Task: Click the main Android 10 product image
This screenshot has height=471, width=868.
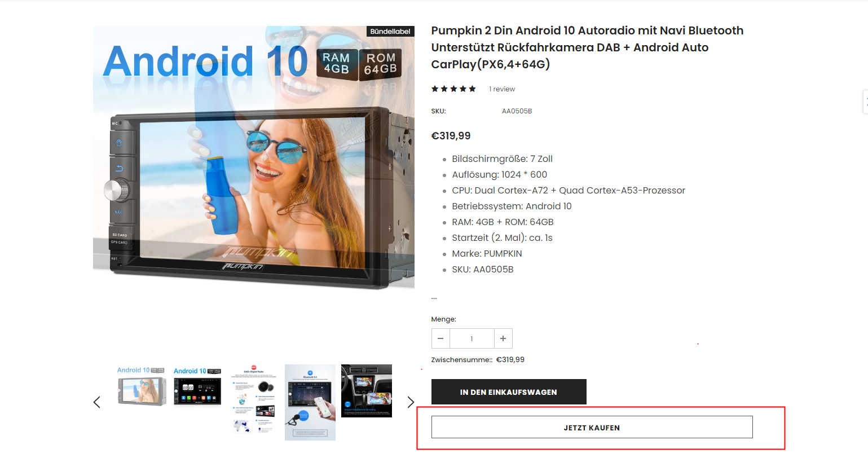Action: tap(254, 158)
